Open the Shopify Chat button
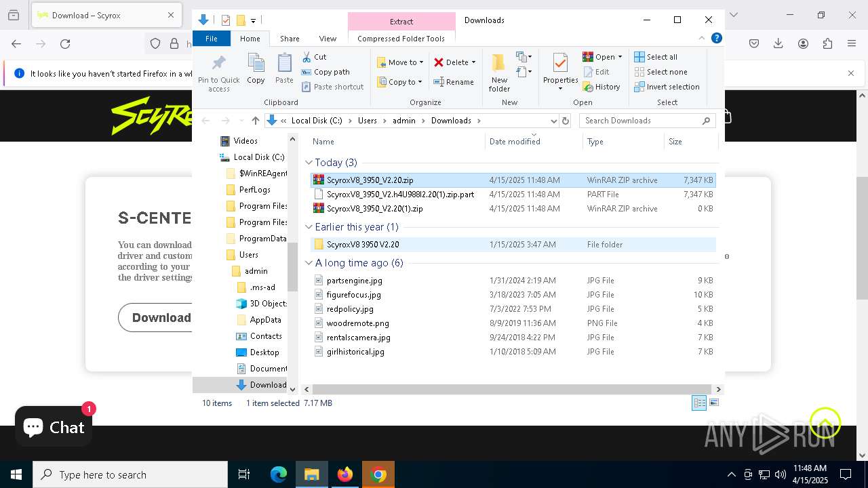The width and height of the screenshot is (868, 488). pos(54,427)
